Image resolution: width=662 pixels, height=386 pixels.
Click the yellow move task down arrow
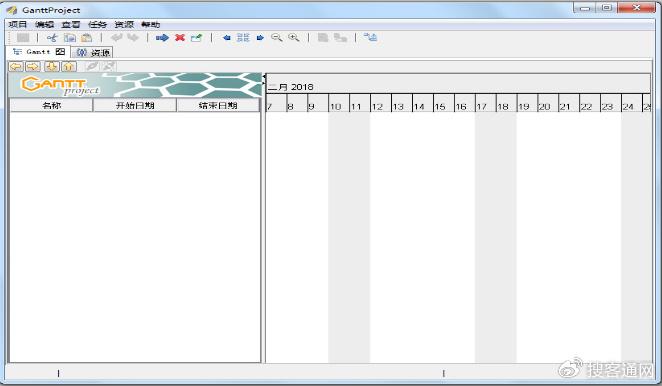(x=52, y=66)
